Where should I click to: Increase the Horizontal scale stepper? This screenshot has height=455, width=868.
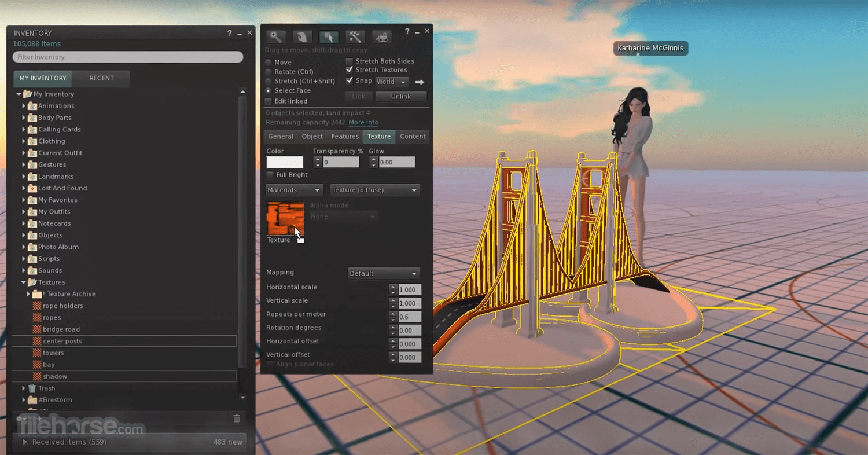393,287
